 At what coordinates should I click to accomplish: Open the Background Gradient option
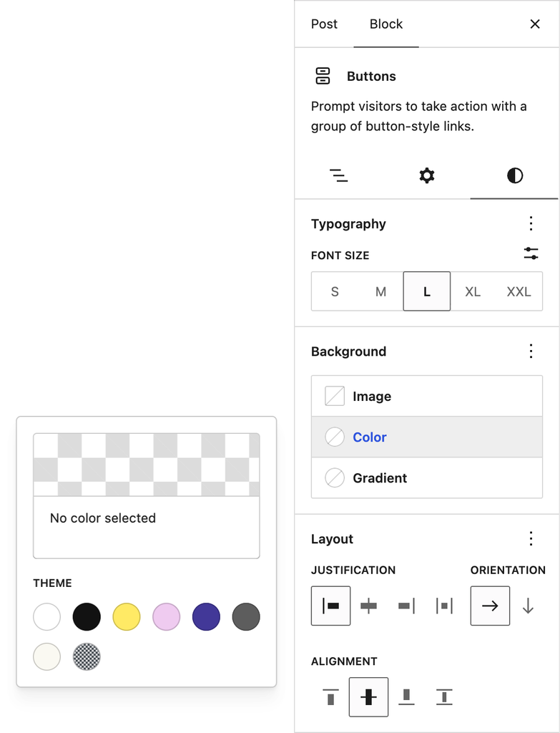click(x=427, y=477)
